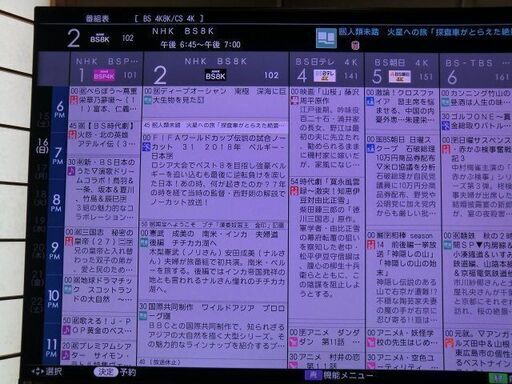
Task: Select ディープオーシャン 南極 program at 00
Action: (215, 102)
